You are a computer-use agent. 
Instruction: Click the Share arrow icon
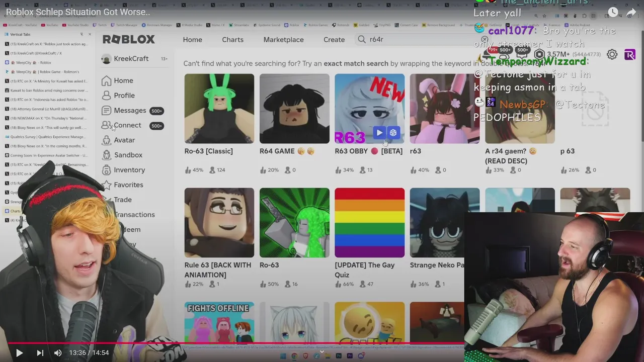631,12
